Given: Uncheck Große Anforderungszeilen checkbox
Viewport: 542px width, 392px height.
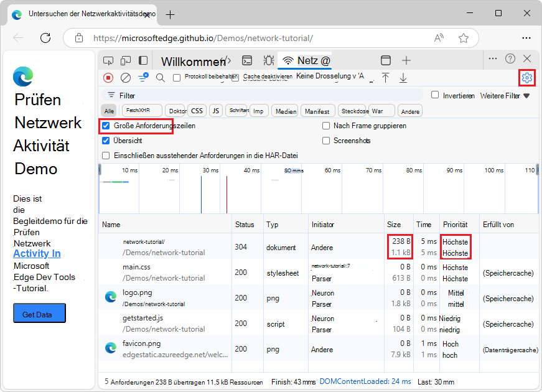Looking at the screenshot, I should click(x=106, y=126).
